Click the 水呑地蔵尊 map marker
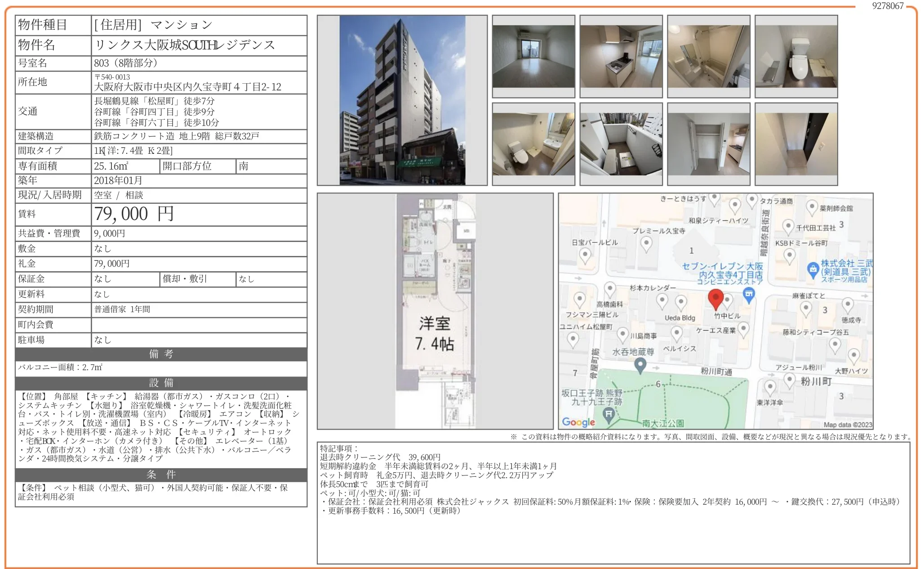Image resolution: width=924 pixels, height=569 pixels. 640,365
